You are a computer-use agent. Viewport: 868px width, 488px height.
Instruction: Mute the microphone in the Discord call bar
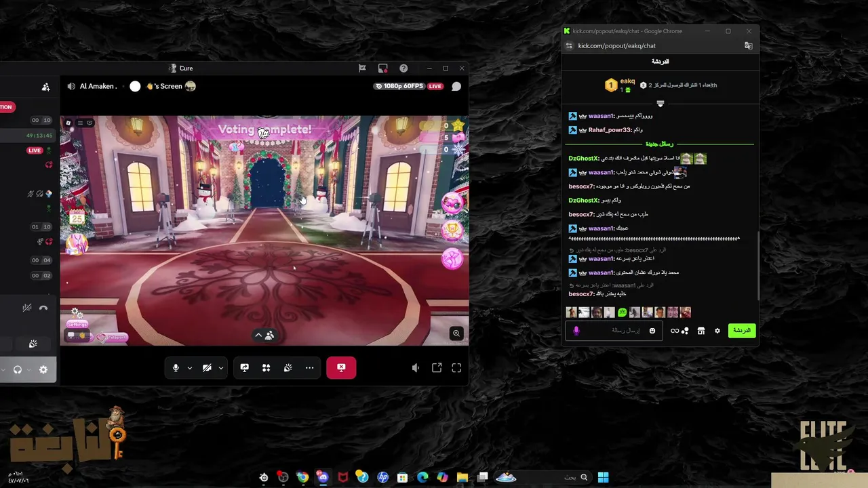tap(176, 367)
